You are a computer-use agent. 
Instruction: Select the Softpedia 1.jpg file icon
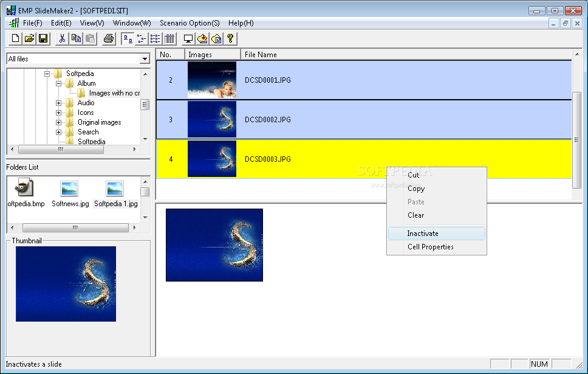pos(115,189)
